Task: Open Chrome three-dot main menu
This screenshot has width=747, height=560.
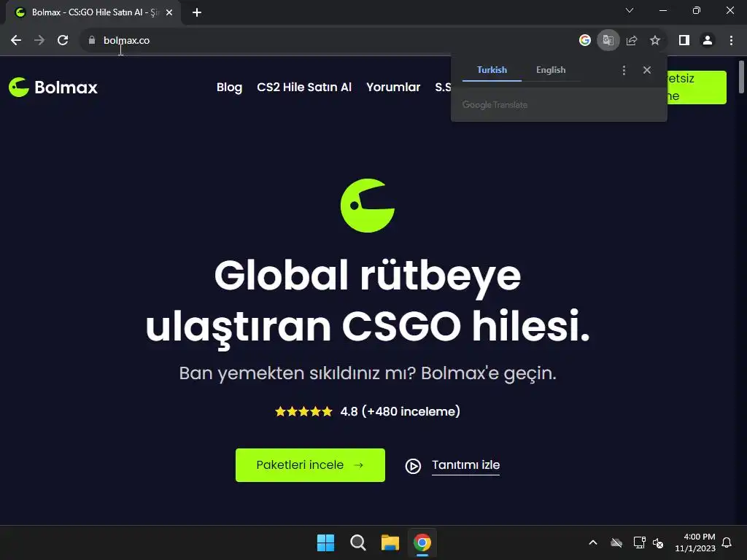Action: (x=731, y=41)
